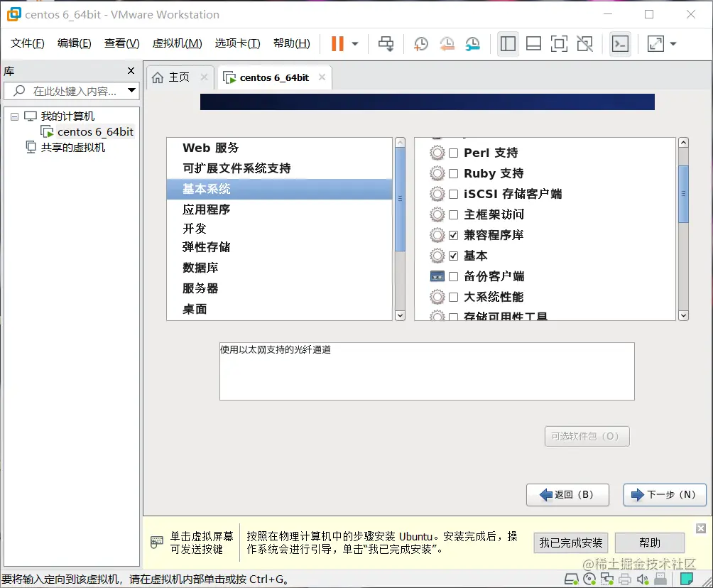
Task: Send Ctrl+Alt+Del to the virtual machine
Action: pyautogui.click(x=386, y=43)
